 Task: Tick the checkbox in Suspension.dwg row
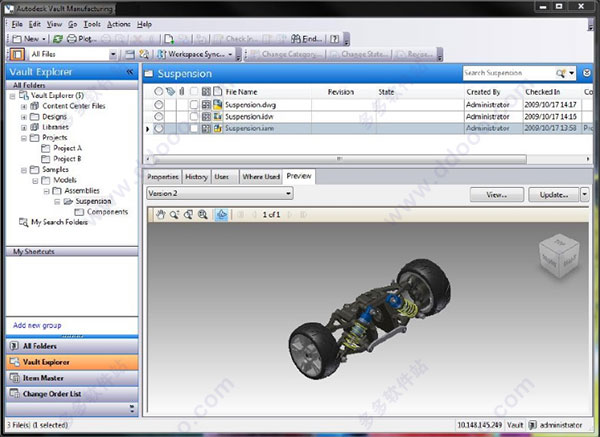tap(194, 104)
